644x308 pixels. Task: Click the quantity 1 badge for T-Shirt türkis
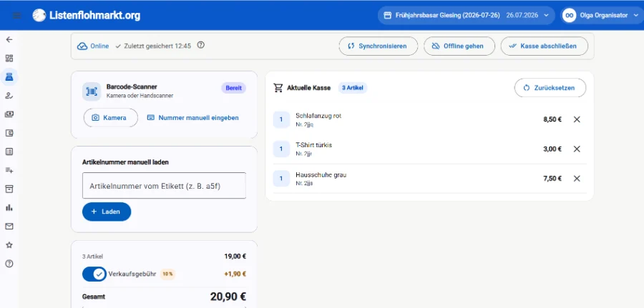point(281,149)
